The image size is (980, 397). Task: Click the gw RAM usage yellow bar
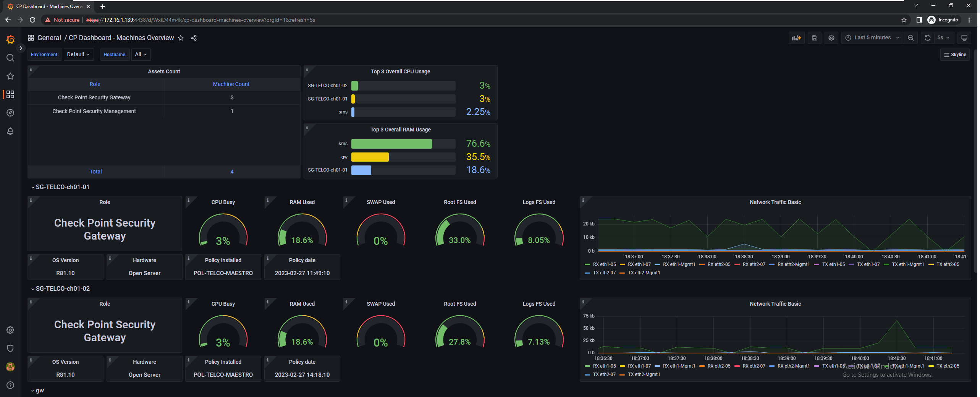coord(370,157)
